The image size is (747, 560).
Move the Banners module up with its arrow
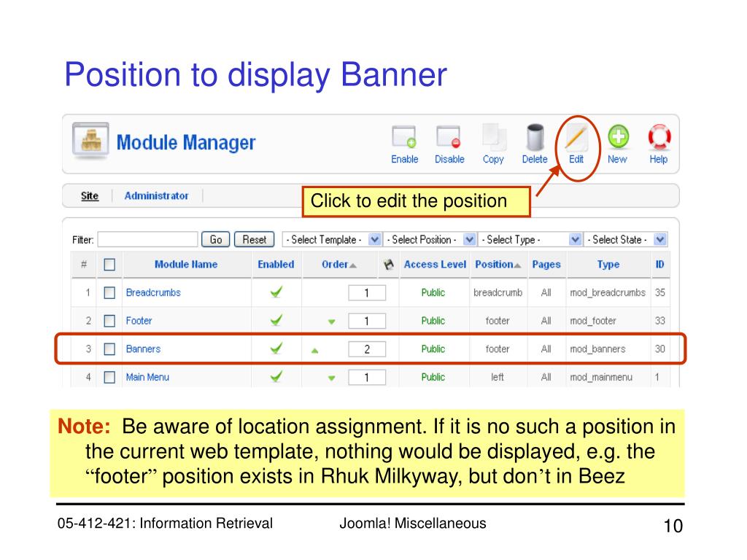(314, 351)
